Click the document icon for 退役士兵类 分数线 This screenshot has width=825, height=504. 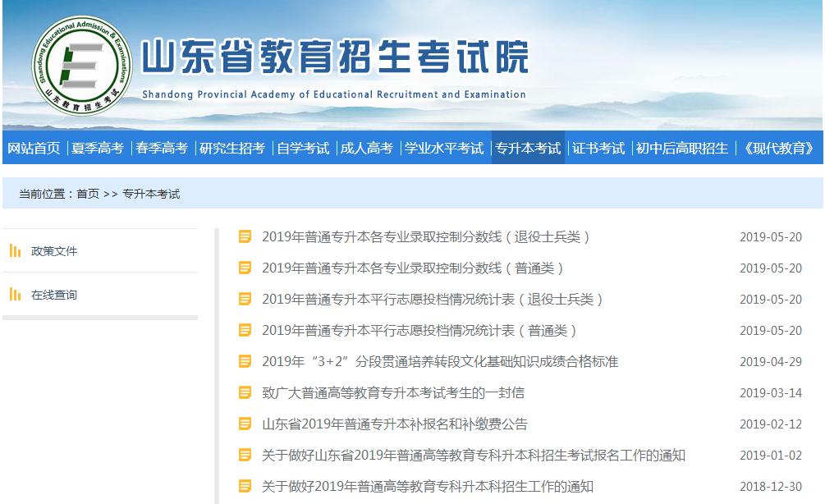pyautogui.click(x=244, y=236)
